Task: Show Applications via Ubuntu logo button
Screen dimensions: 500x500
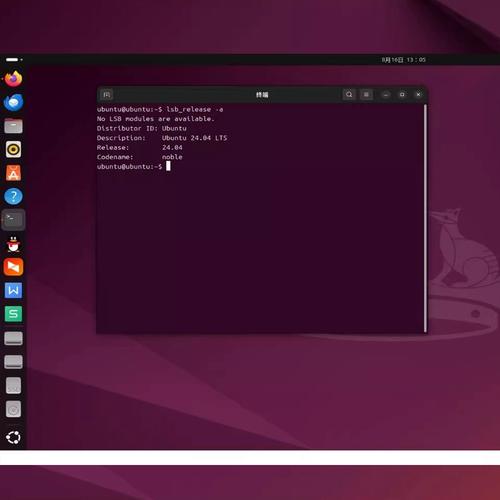Action: tap(13, 437)
